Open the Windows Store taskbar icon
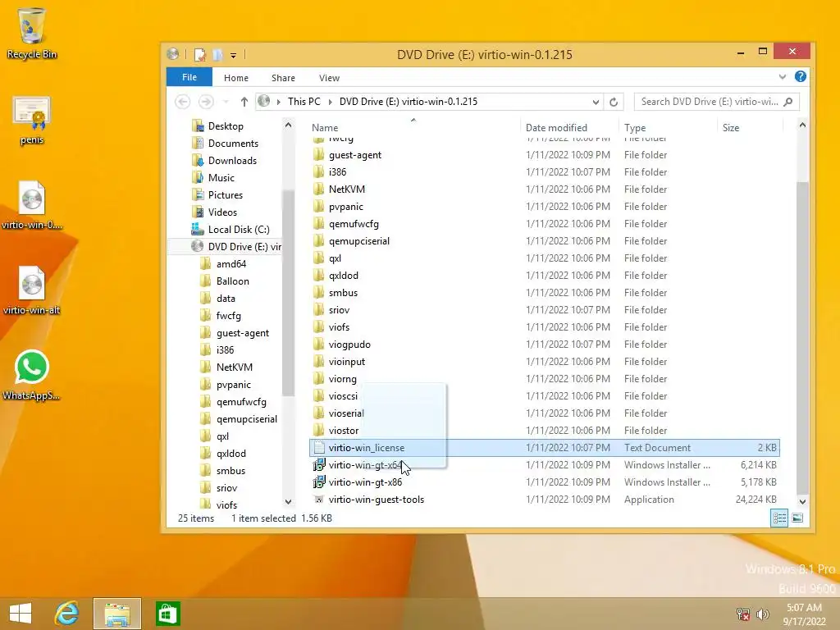Image resolution: width=840 pixels, height=630 pixels. [167, 614]
